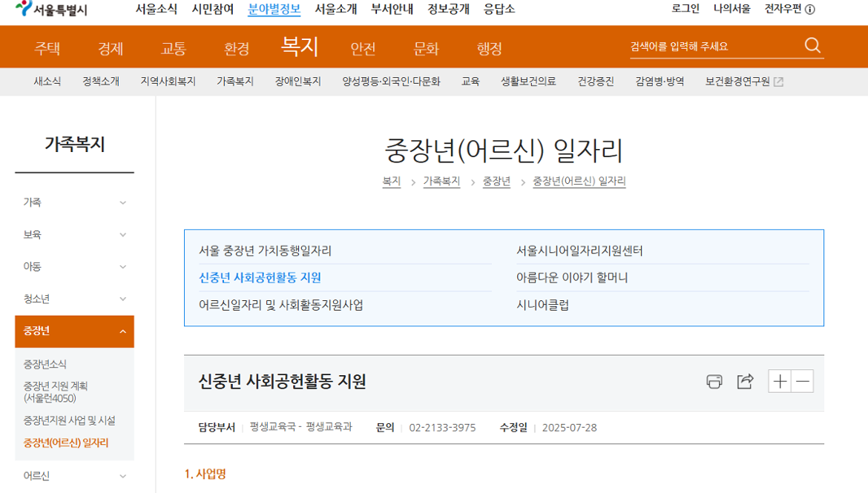Screen dimensions: 868x493
Task: Click the zoom in (+) icon
Action: [779, 380]
